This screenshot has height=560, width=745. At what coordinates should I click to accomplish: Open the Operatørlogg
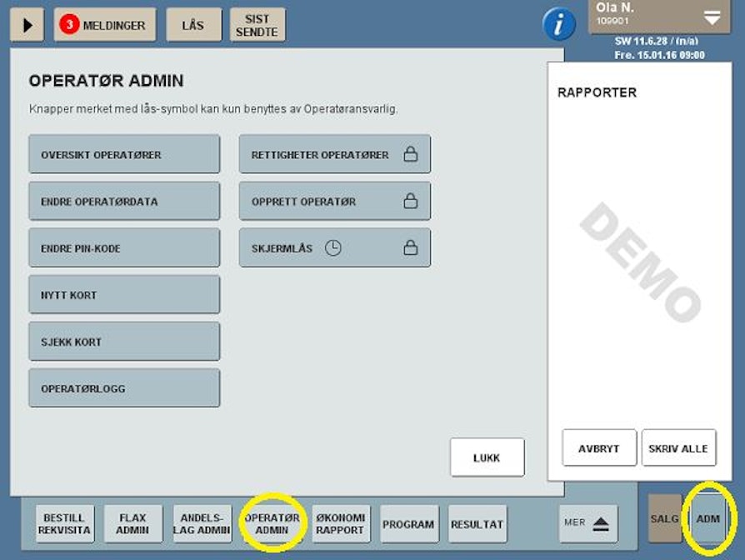(x=124, y=388)
